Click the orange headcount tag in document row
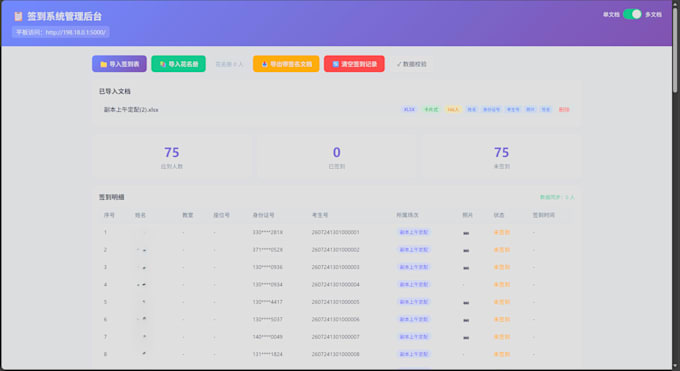Image resolution: width=680 pixels, height=371 pixels. pos(453,110)
